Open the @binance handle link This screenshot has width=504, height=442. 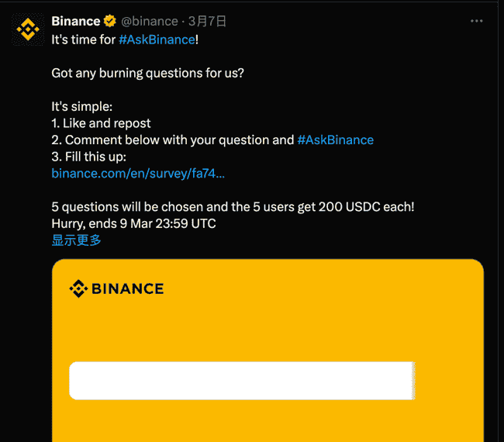pos(150,21)
